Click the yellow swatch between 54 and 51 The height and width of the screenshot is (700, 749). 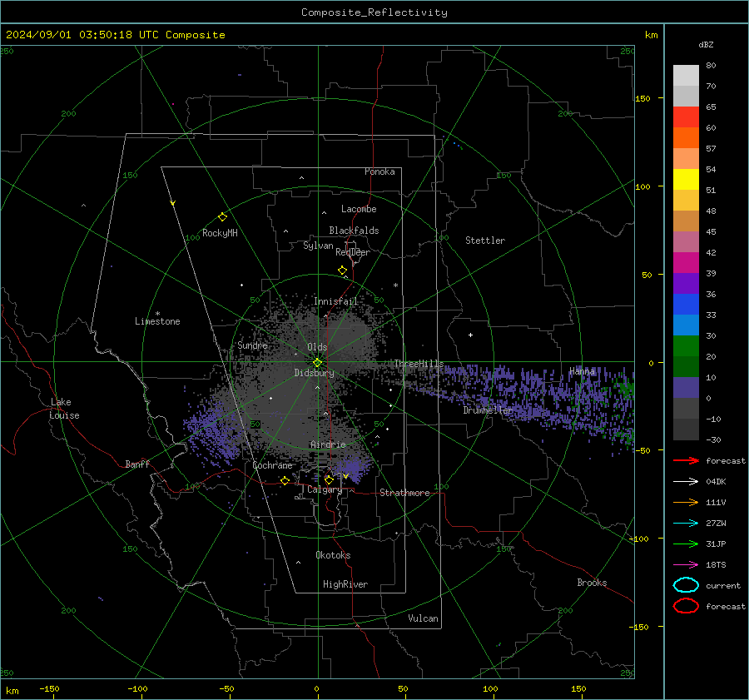(x=686, y=179)
